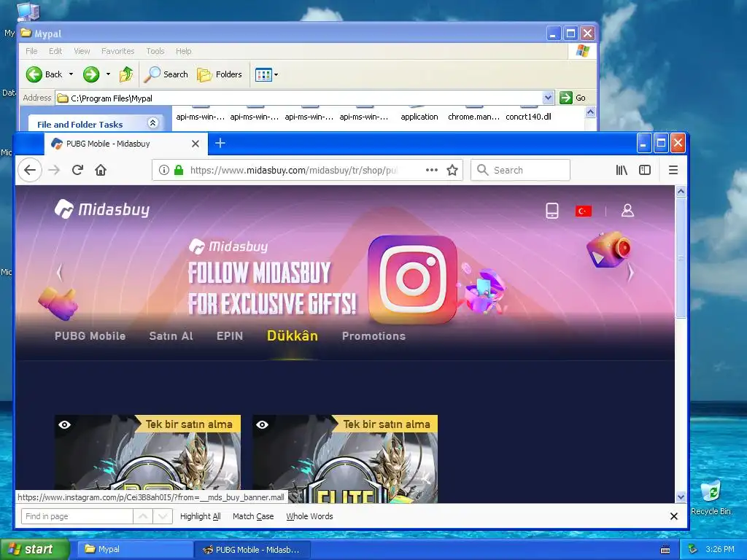Toggle the Folders pane in explorer
The image size is (747, 560).
pyautogui.click(x=220, y=74)
